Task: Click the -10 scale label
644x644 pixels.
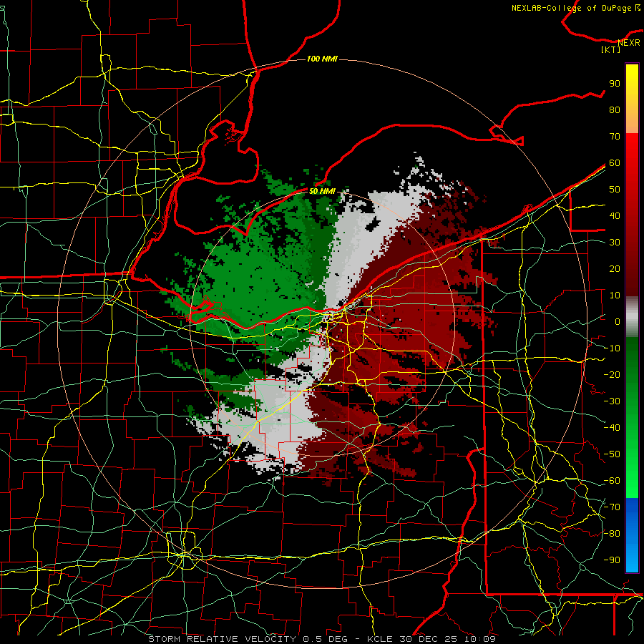Action: pyautogui.click(x=612, y=348)
